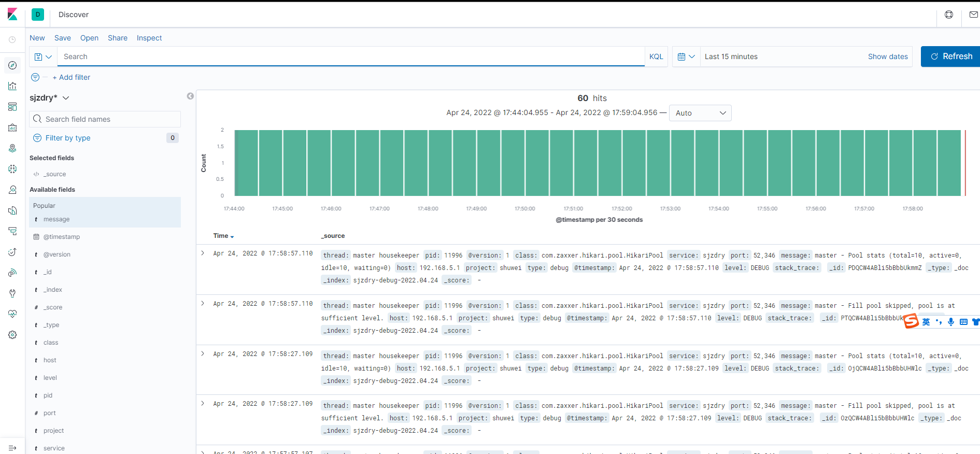Screen dimensions: 980x454
Task: Expand the first log row details
Action: pos(203,253)
